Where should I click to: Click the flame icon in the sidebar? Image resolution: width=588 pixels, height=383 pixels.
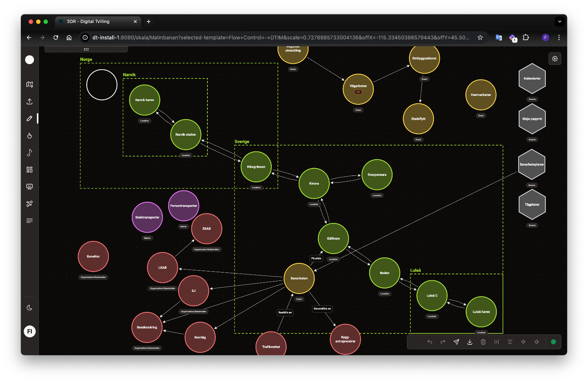tap(29, 135)
